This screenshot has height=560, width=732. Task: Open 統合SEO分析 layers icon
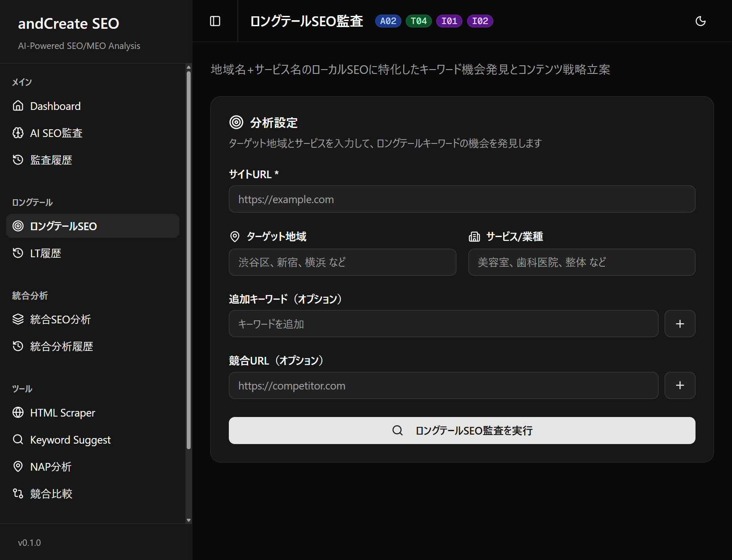(x=18, y=319)
